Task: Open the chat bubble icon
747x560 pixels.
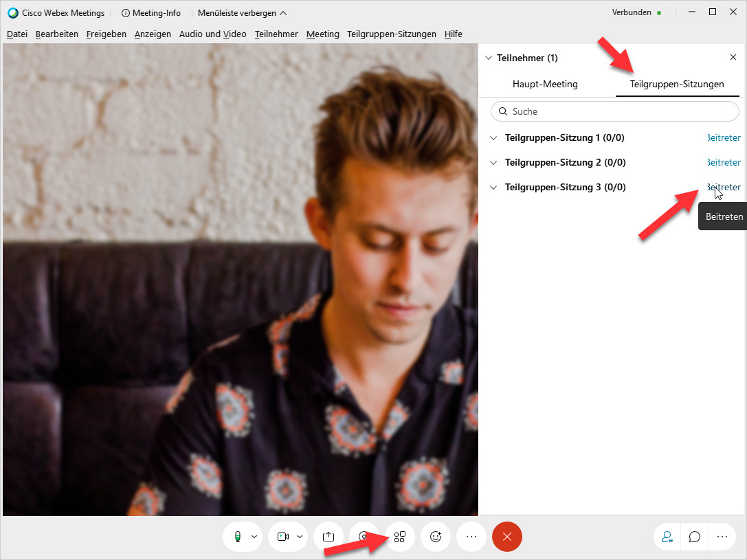Action: click(x=694, y=537)
